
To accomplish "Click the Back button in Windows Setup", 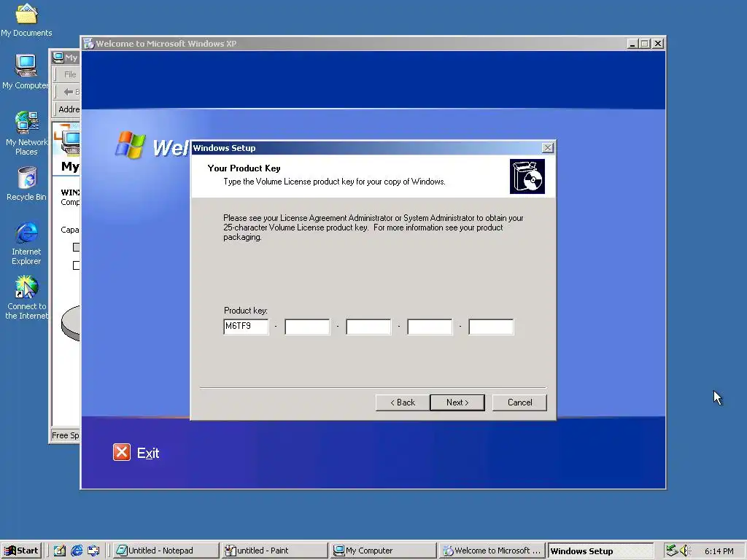I will 403,402.
